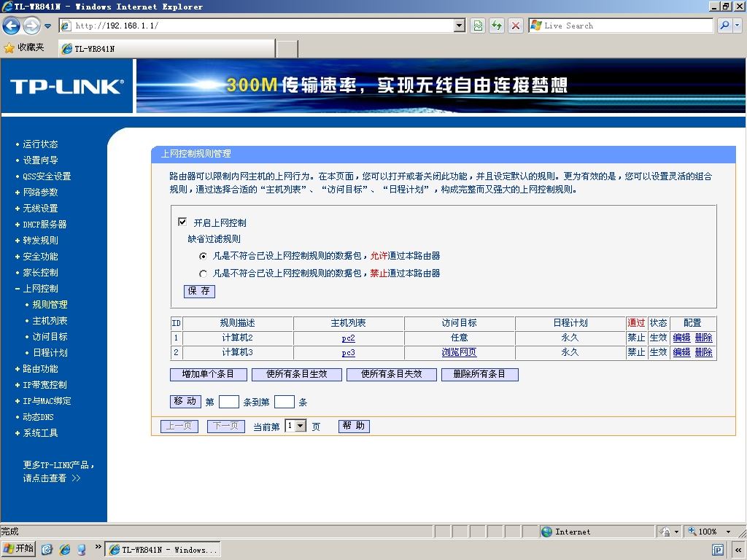Viewport: 747px width, 560px height.
Task: Open the address bar history dropdown
Action: (460, 26)
